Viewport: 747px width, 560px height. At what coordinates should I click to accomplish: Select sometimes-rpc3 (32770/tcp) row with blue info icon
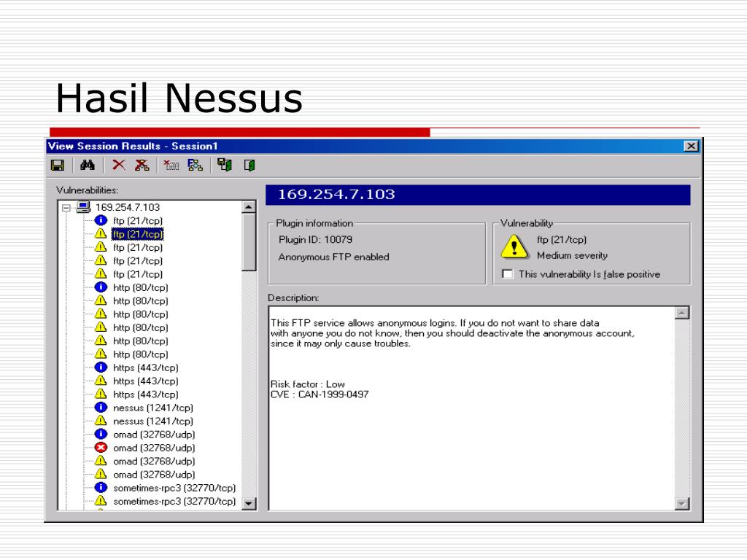[x=174, y=488]
